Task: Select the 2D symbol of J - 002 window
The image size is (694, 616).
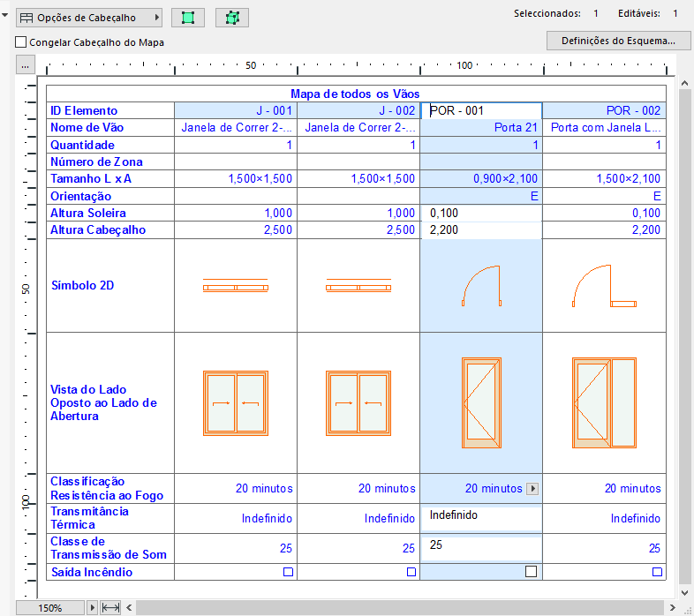Action: pyautogui.click(x=358, y=285)
